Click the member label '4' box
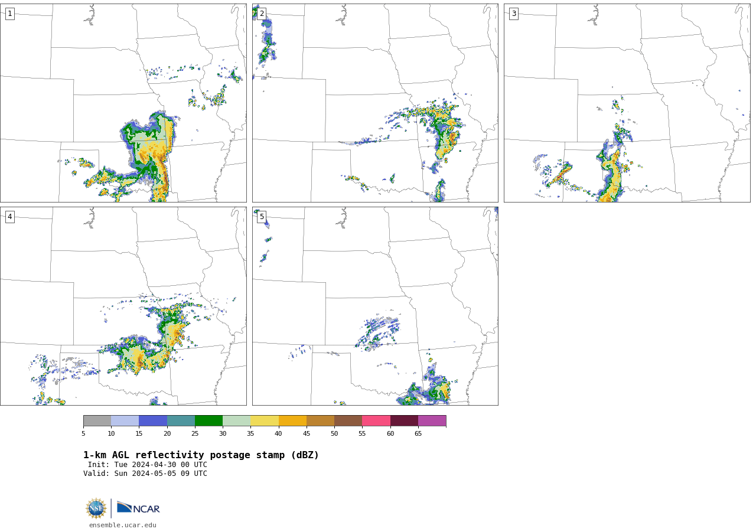The image size is (756, 532). pos(9,217)
